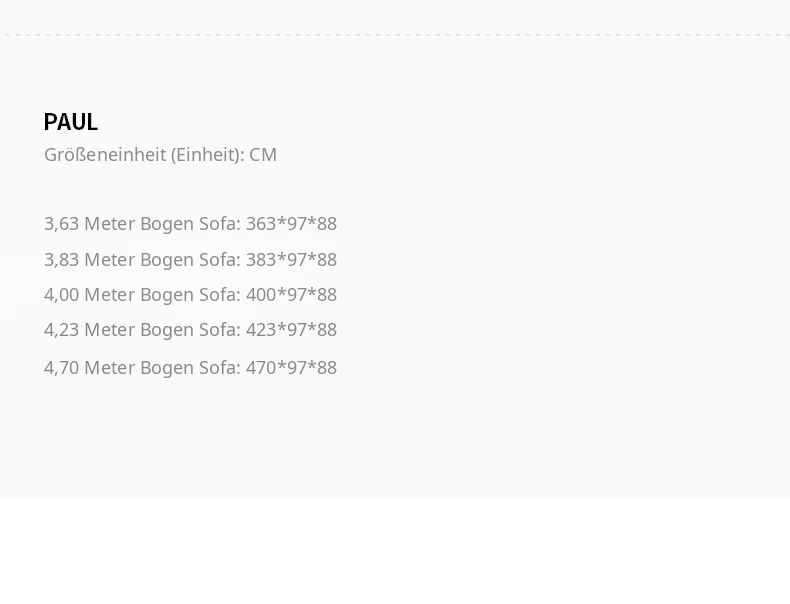
Task: Click the white empty area below the gray section
Action: point(395,551)
